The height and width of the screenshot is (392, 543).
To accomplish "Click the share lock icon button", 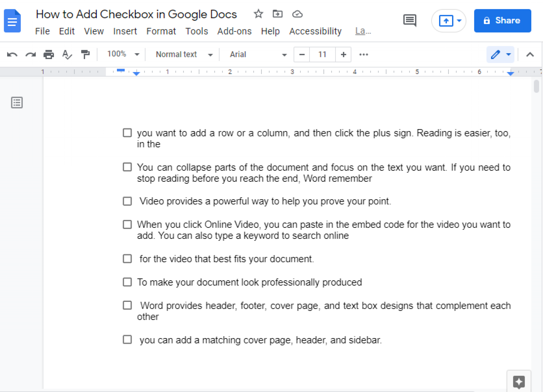I will point(487,21).
